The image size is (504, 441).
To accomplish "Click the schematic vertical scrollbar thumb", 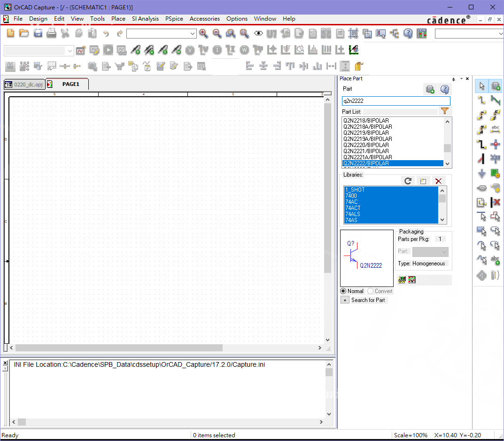I will tap(327, 188).
